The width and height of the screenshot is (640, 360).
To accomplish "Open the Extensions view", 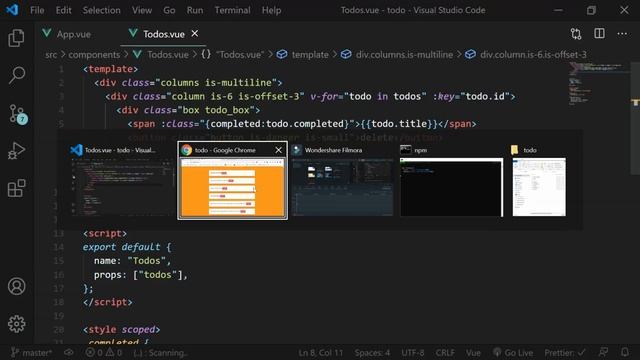I will 16,188.
